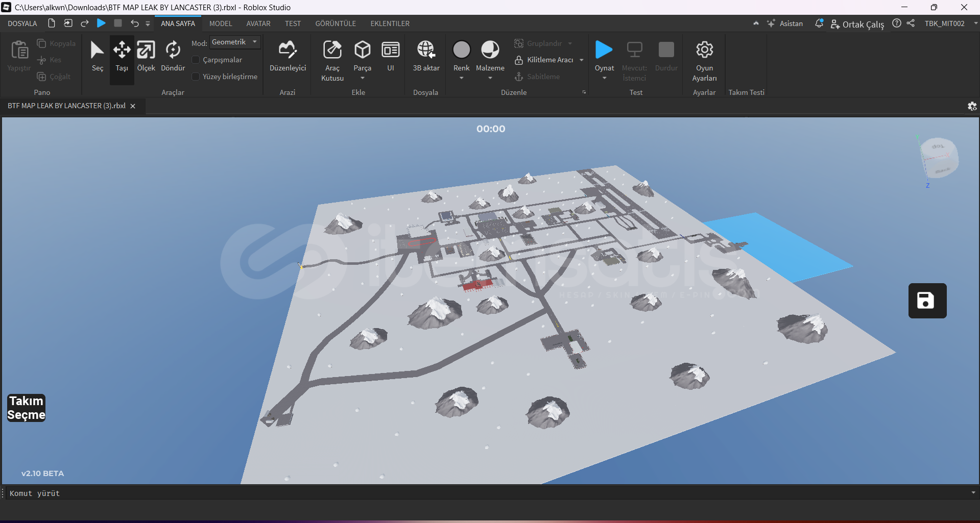Screen dimensions: 980x523
Task: Click the Kes cut item
Action: (49, 60)
